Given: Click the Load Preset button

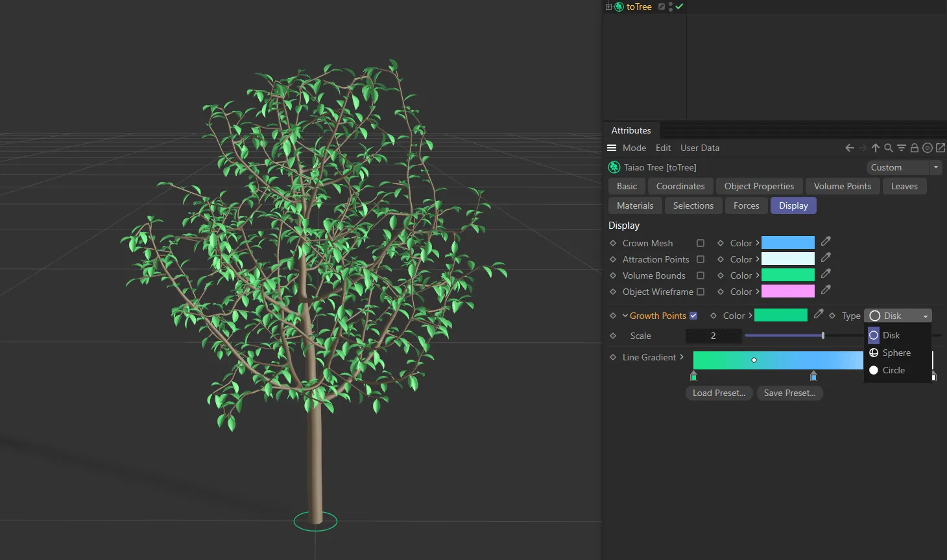Looking at the screenshot, I should 719,393.
